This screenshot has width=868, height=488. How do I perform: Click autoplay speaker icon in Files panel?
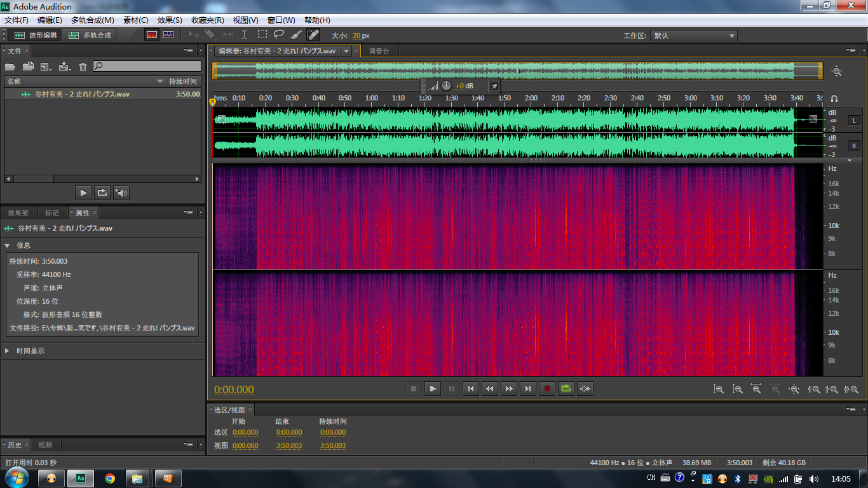pyautogui.click(x=121, y=193)
